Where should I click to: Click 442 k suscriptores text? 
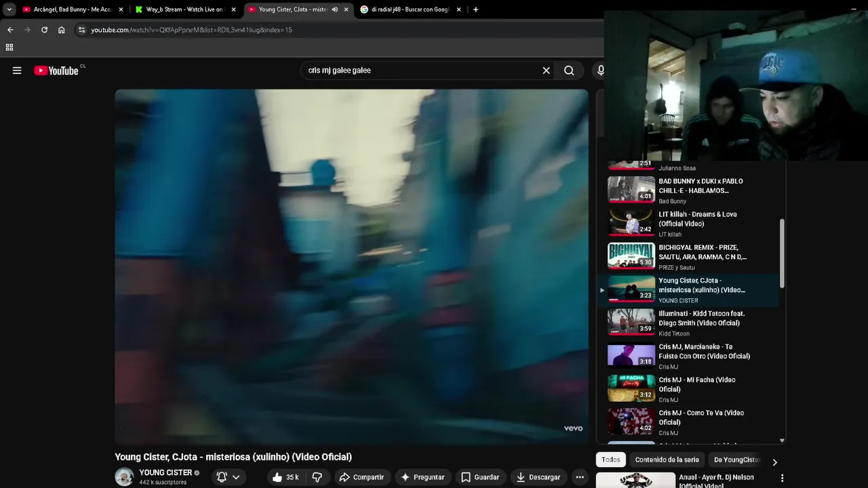[163, 483]
